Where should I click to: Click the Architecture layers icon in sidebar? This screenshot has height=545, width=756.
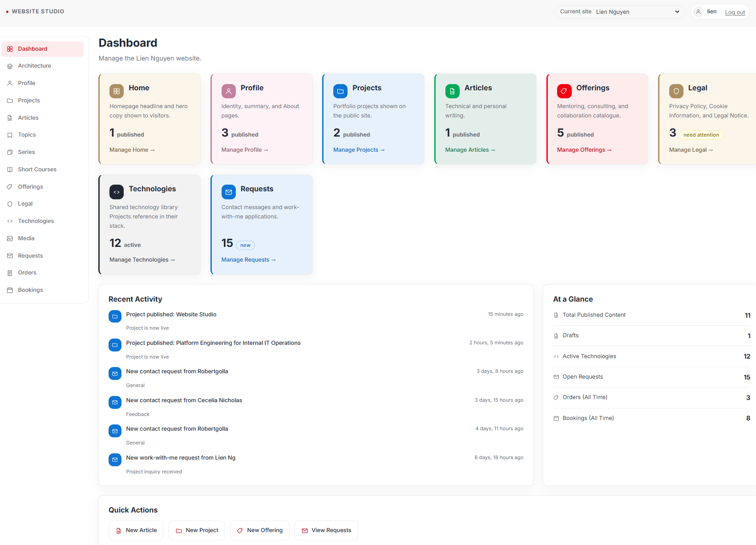pyautogui.click(x=10, y=66)
